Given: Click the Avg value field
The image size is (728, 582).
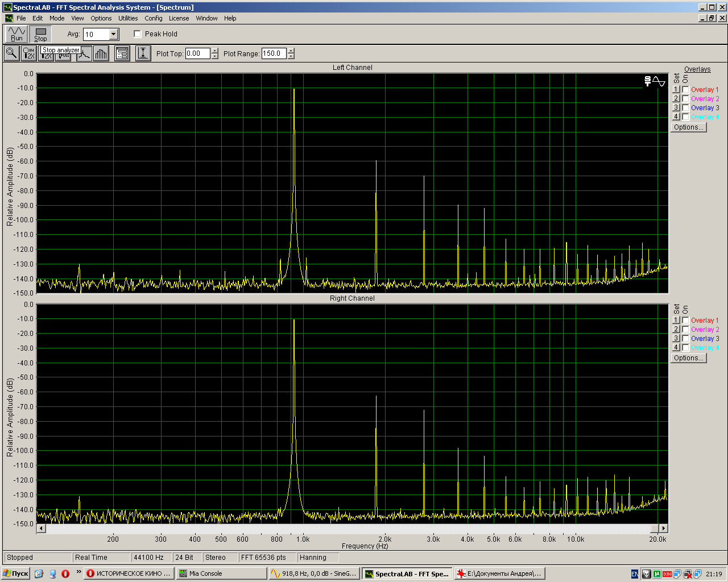Looking at the screenshot, I should tap(96, 35).
